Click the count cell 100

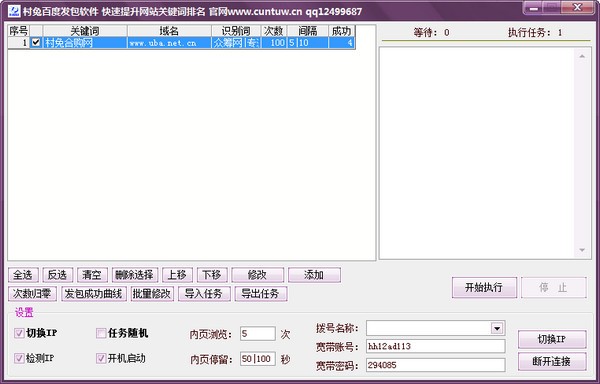274,42
